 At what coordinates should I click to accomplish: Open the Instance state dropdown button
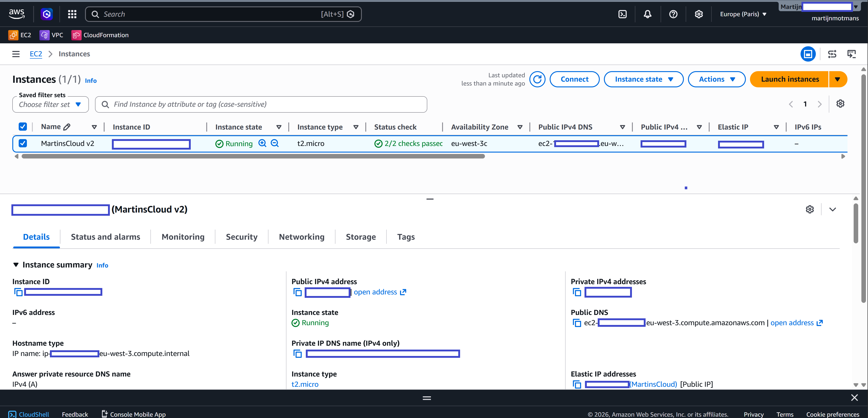point(643,79)
